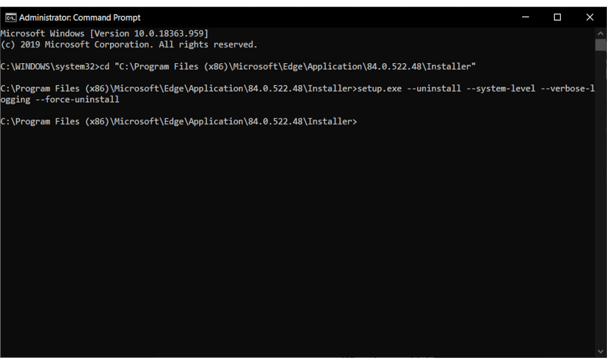Open the Command Prompt system menu icon

tap(11, 18)
